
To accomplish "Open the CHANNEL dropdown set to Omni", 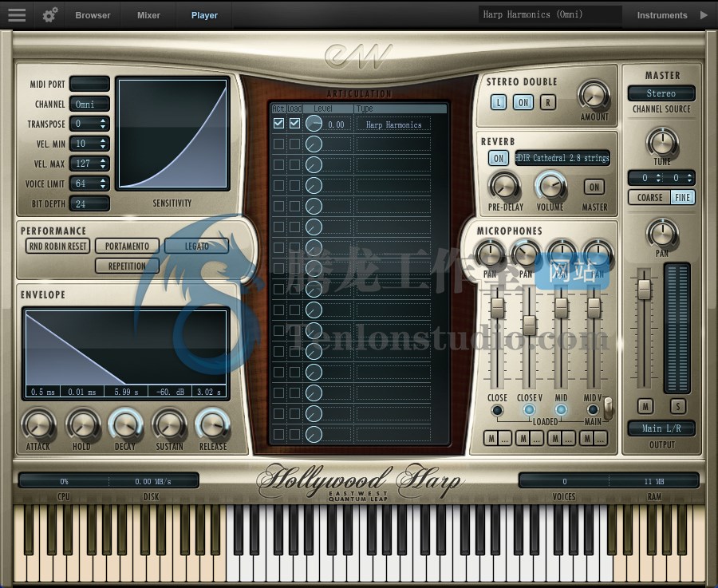I will [x=89, y=103].
